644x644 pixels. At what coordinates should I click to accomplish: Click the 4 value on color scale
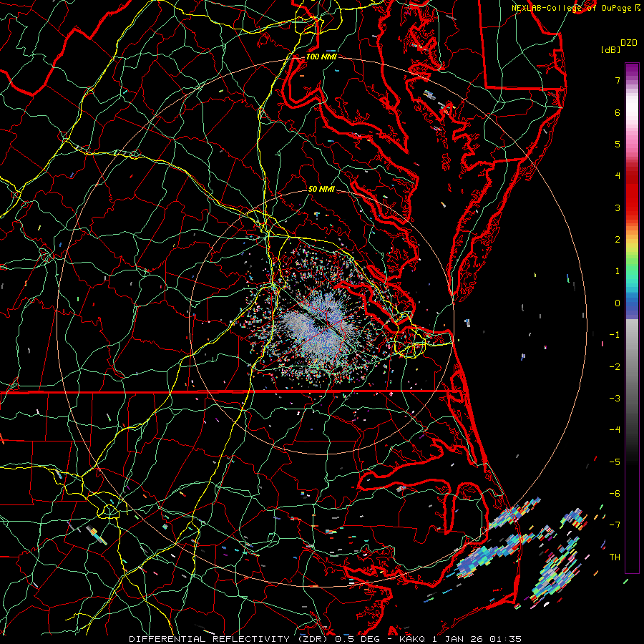click(x=618, y=176)
